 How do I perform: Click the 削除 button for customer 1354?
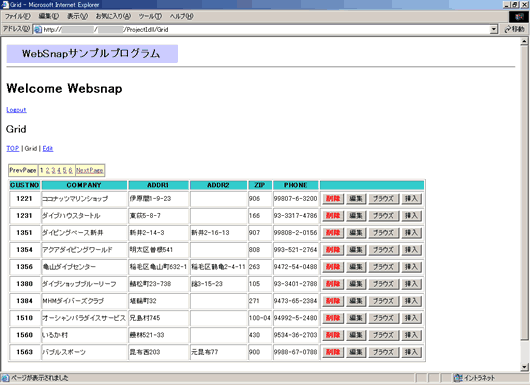tap(333, 250)
